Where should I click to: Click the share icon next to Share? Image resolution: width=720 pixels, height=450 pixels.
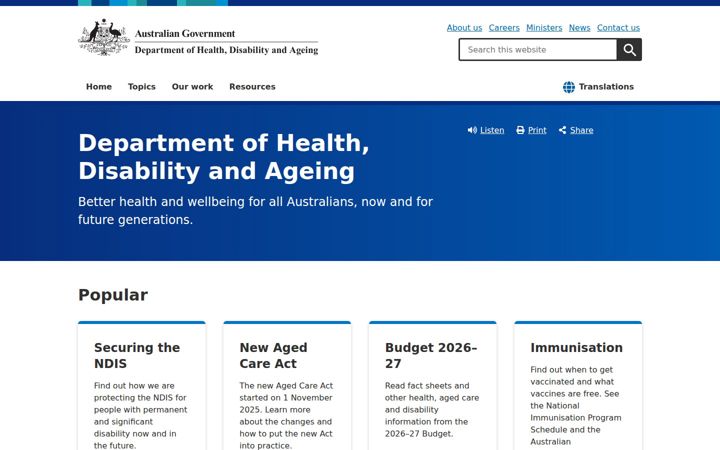click(x=562, y=130)
